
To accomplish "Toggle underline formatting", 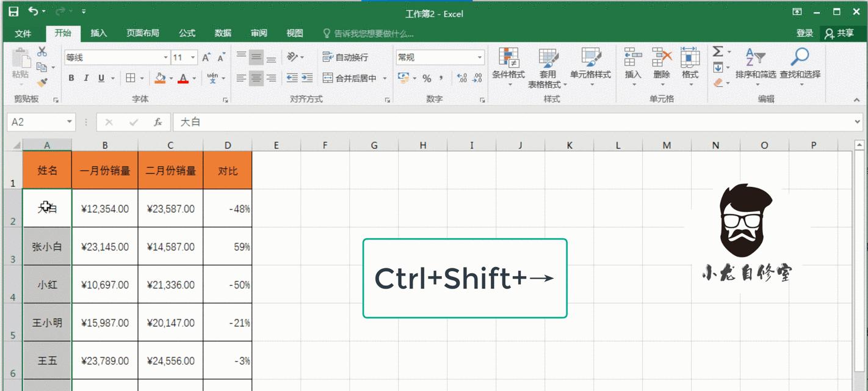I will tap(101, 78).
